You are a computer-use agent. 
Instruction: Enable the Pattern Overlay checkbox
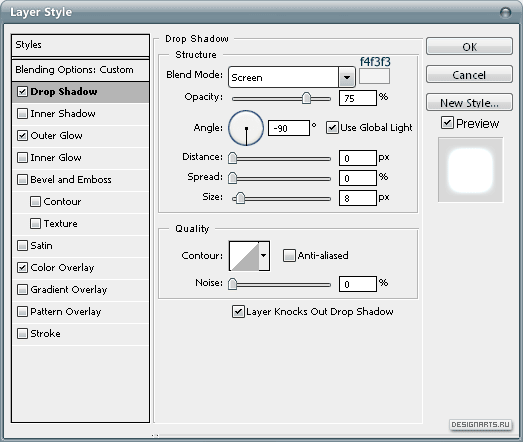point(22,312)
